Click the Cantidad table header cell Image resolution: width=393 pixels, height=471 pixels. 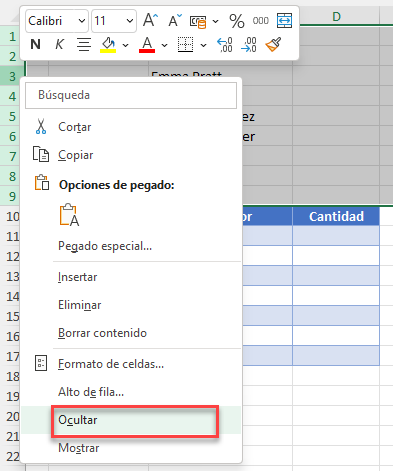[x=336, y=216]
